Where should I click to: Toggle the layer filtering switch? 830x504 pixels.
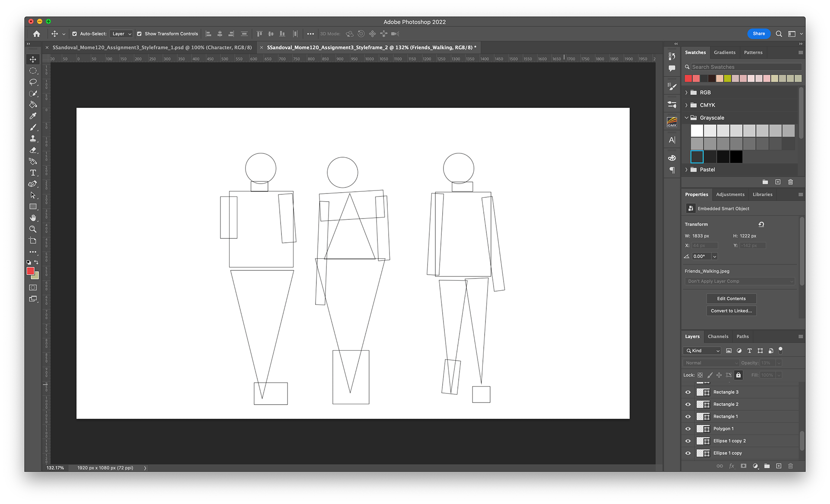pyautogui.click(x=780, y=350)
